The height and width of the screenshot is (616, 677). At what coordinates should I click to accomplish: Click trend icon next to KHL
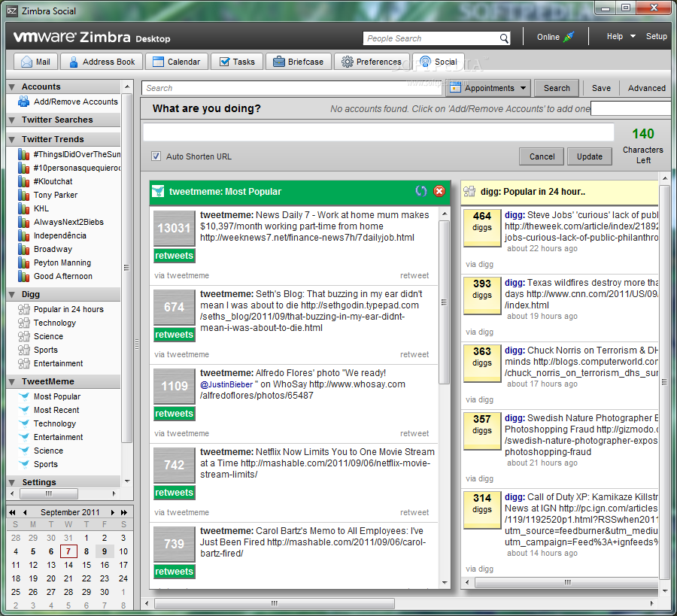23,208
